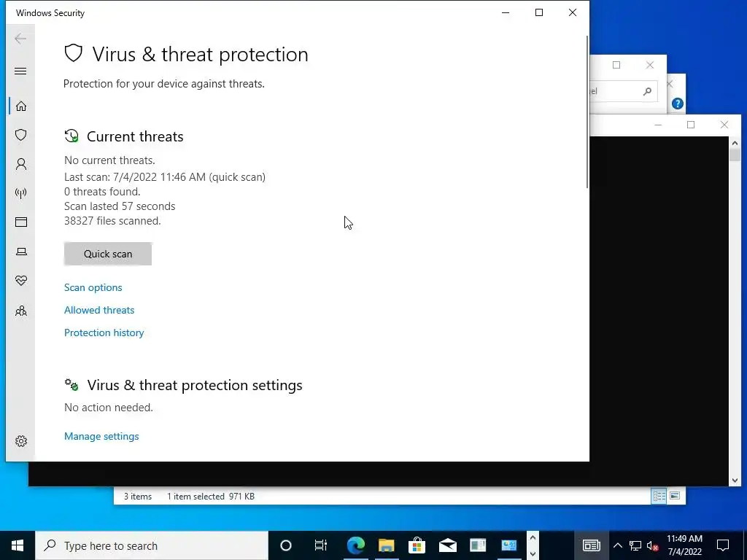Open Windows Security settings gear

tap(21, 441)
